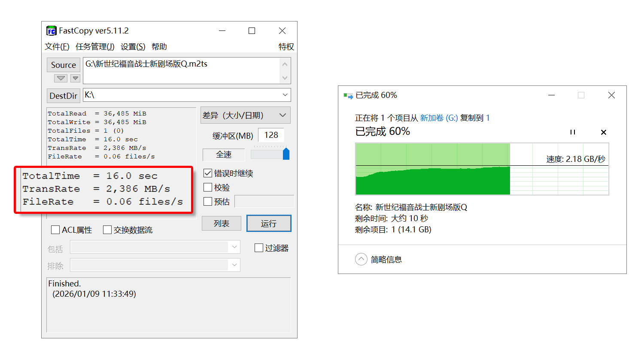
Task: Minimize the FastCopy window
Action: 222,30
